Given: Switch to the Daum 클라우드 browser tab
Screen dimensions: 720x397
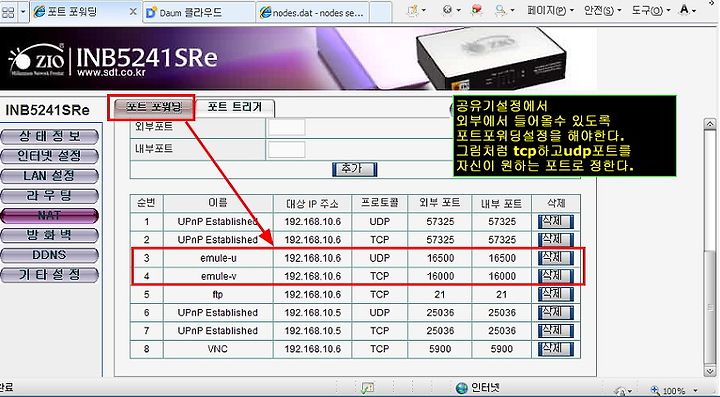Looking at the screenshot, I should tap(198, 12).
